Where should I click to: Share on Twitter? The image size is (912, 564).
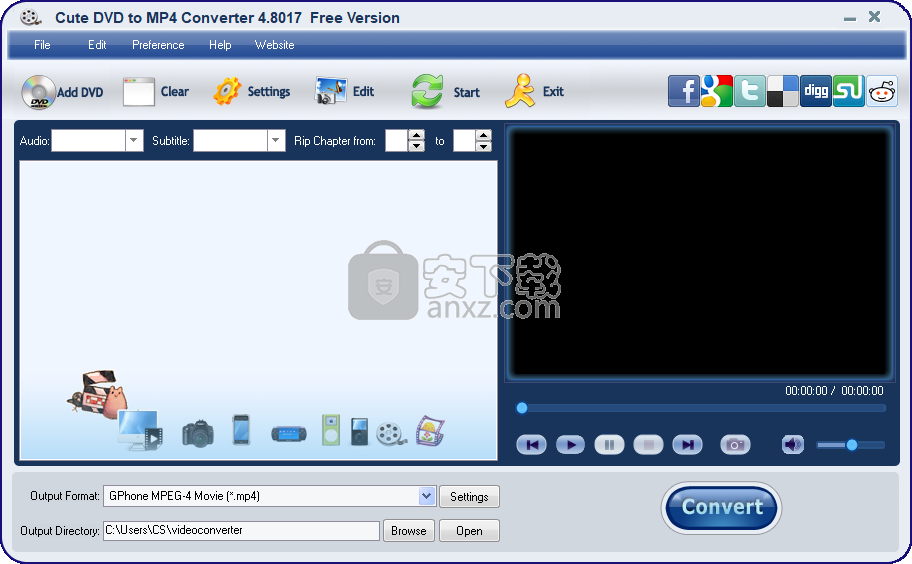point(750,91)
